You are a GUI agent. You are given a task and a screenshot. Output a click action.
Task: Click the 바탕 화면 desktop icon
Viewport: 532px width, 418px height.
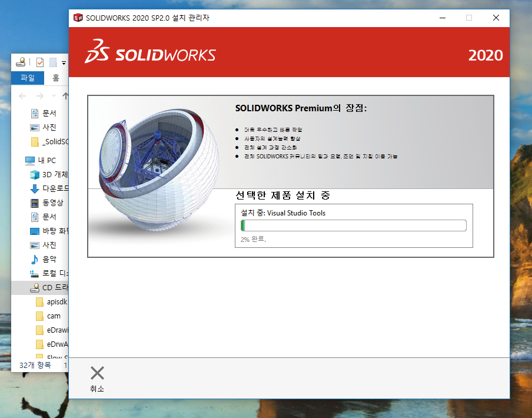35,231
